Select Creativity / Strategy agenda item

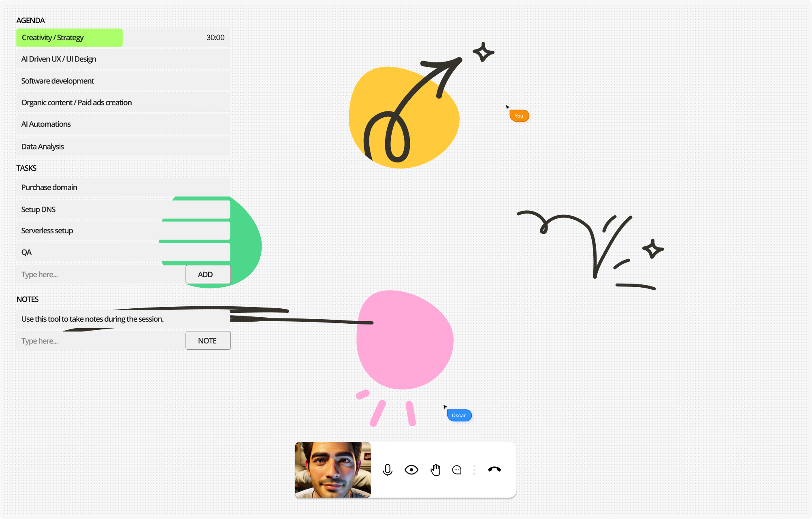click(x=69, y=38)
